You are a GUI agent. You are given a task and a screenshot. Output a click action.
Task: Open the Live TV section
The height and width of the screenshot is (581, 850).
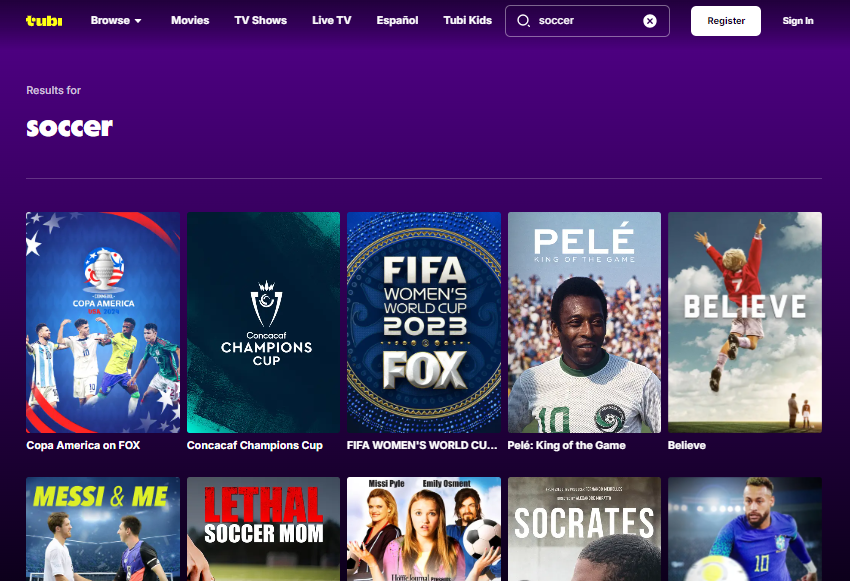pos(331,20)
